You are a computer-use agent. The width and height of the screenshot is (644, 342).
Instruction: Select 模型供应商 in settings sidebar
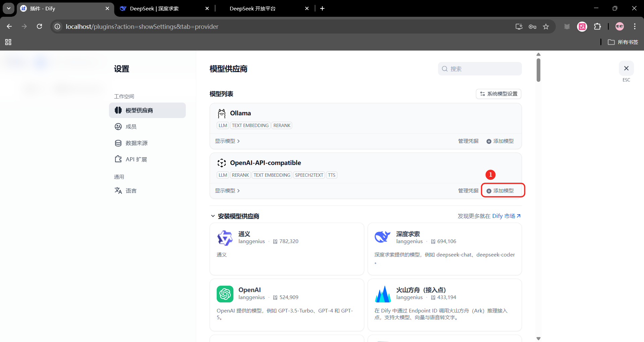(x=147, y=110)
